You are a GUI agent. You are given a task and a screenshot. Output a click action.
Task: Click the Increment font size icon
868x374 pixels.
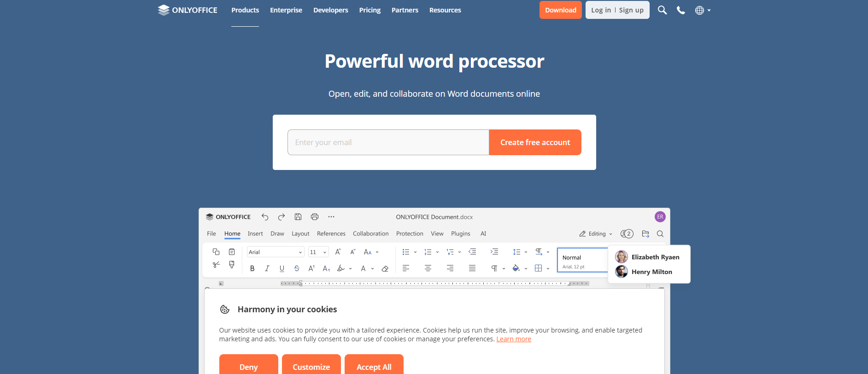pyautogui.click(x=338, y=252)
